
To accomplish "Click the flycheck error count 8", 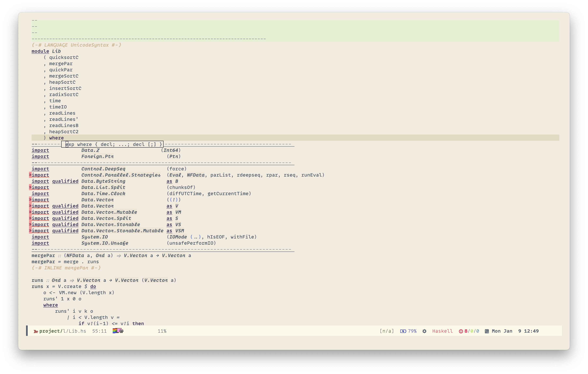I will coord(466,331).
